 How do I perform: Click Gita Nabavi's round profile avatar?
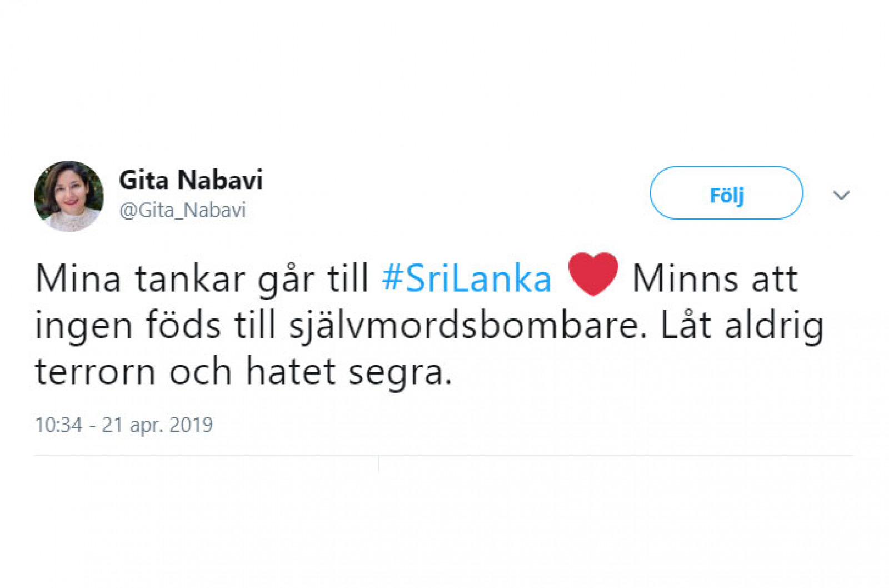[x=68, y=196]
